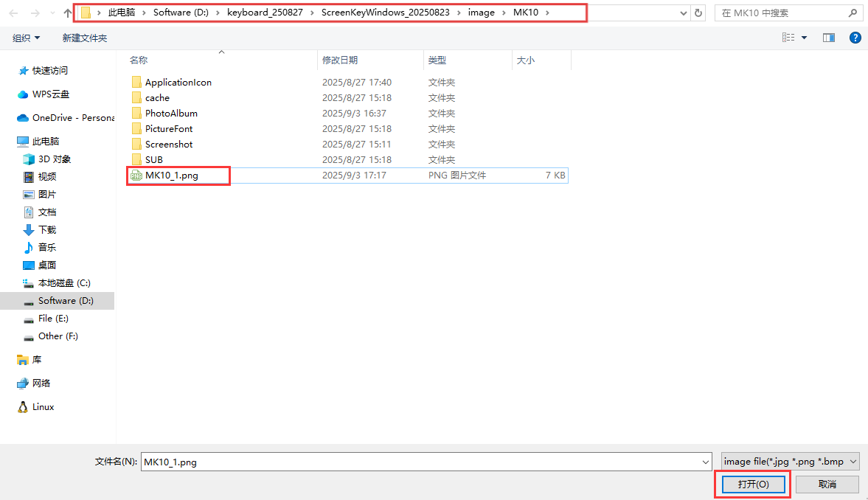Expand the address bar history dropdown
The width and height of the screenshot is (868, 500).
(x=684, y=13)
